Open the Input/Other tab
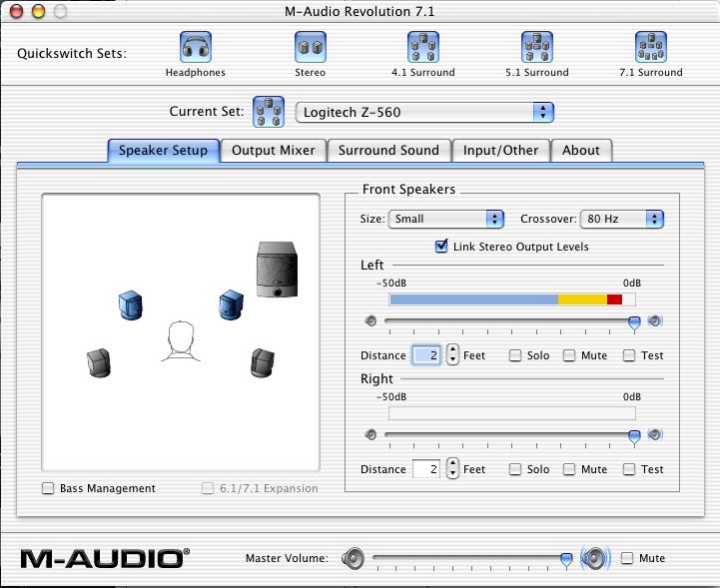Screen dimensions: 720x588 point(500,151)
